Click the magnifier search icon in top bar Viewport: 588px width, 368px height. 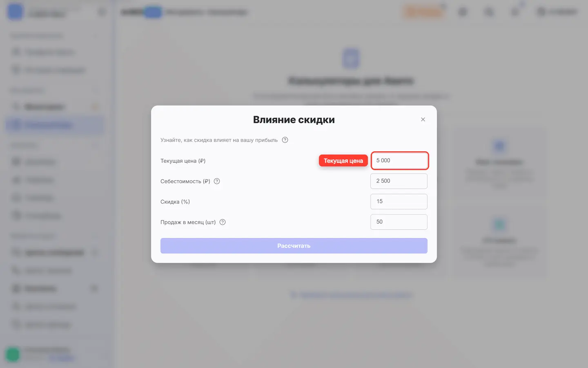click(x=489, y=12)
